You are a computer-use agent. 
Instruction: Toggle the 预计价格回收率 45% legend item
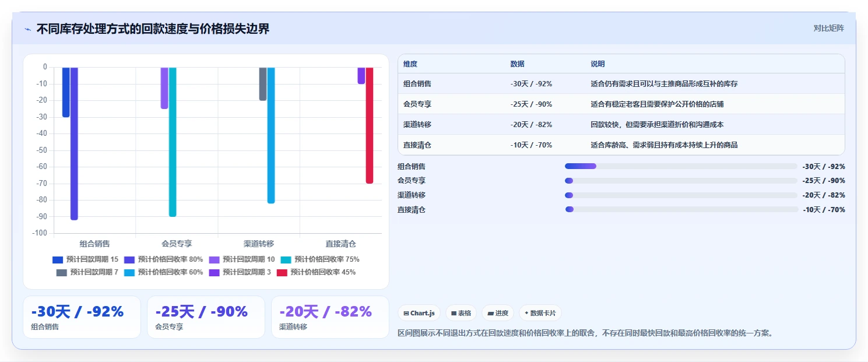pos(316,272)
